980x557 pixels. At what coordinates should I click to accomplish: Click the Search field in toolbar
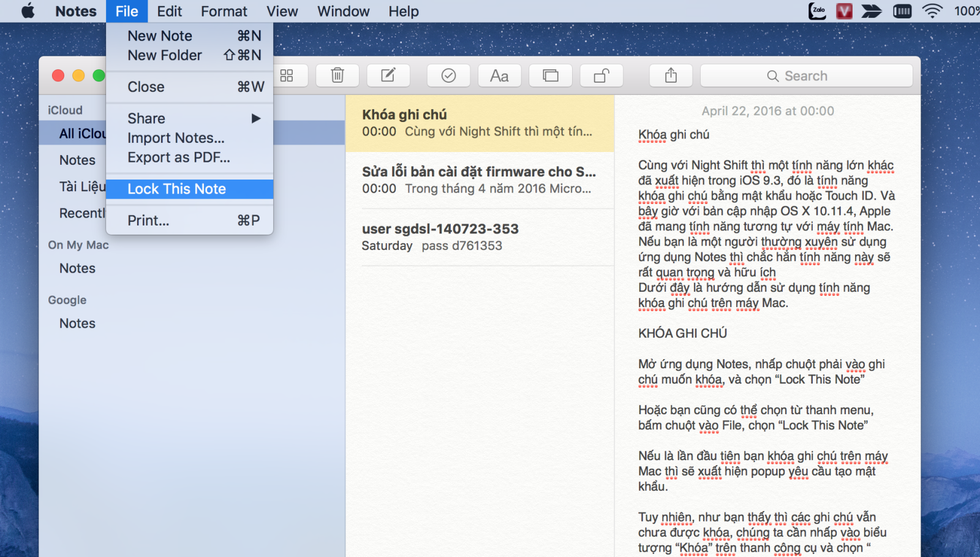pyautogui.click(x=806, y=75)
